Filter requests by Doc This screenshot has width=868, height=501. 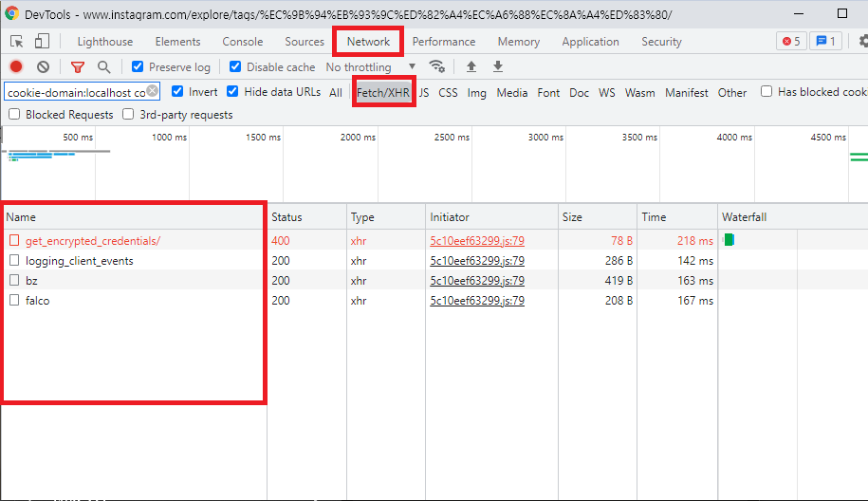tap(579, 92)
